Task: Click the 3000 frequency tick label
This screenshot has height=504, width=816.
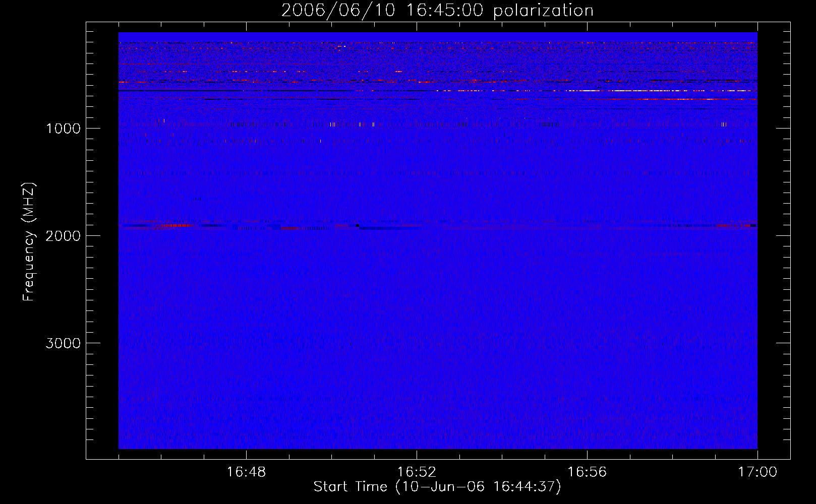Action: point(63,343)
